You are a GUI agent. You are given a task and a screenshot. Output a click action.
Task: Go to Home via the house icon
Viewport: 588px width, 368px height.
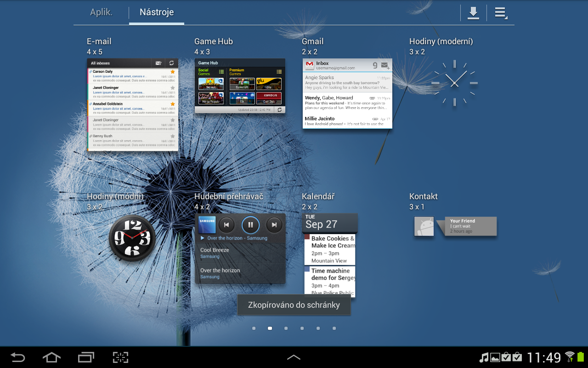51,357
